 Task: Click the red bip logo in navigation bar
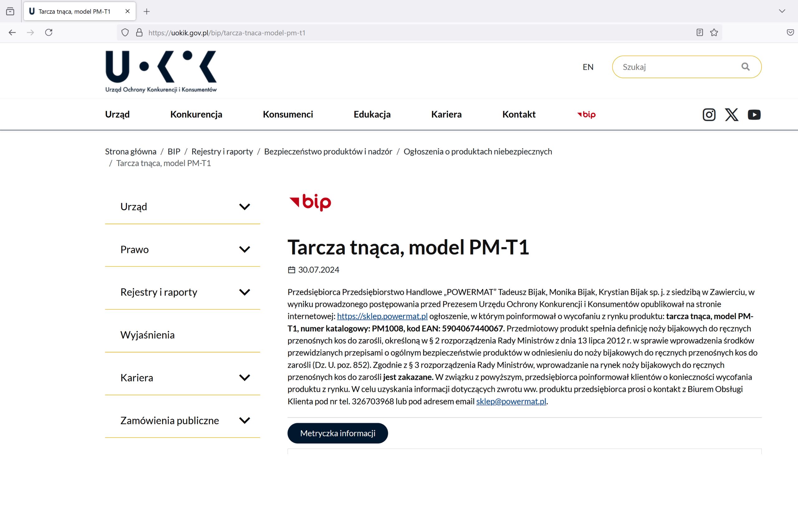pos(586,115)
